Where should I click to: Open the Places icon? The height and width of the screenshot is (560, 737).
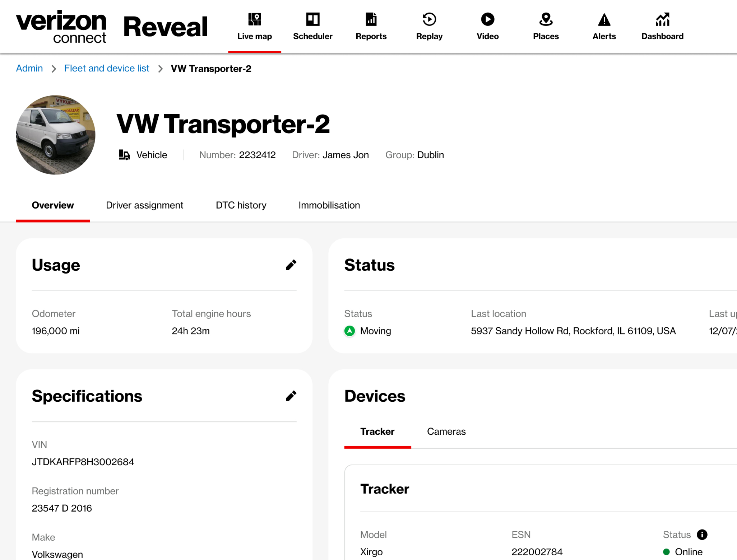pos(546,19)
